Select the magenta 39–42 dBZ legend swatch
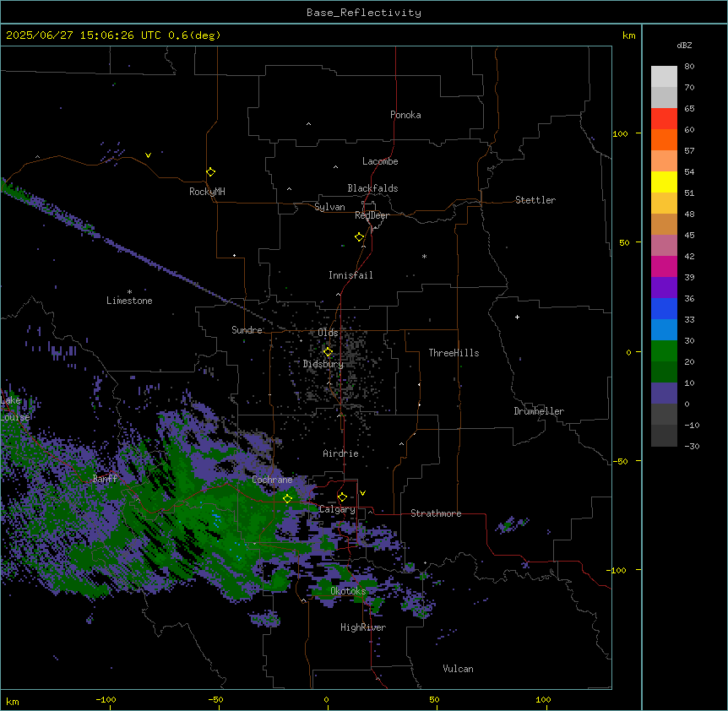Screen dimensions: 728x711 coord(664,266)
